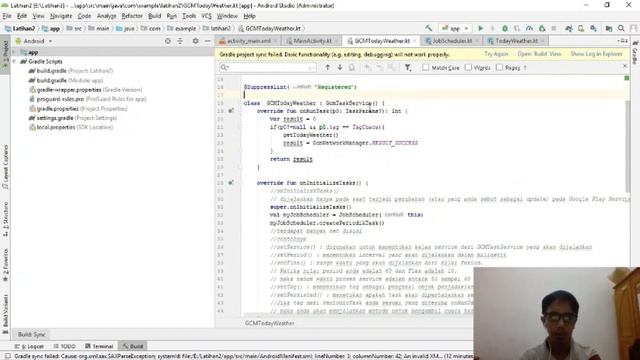Image resolution: width=640 pixels, height=360 pixels.
Task: Enable the Words checkbox
Action: coord(469,67)
